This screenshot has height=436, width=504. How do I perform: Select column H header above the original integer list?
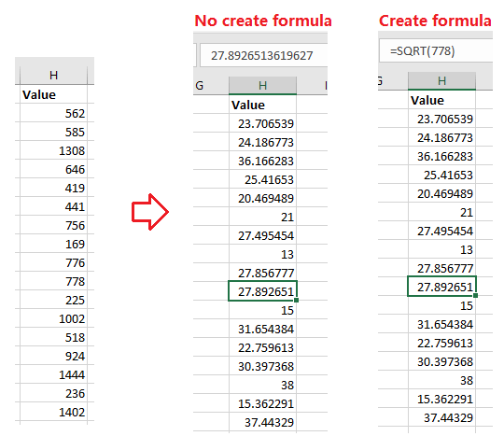(x=54, y=76)
